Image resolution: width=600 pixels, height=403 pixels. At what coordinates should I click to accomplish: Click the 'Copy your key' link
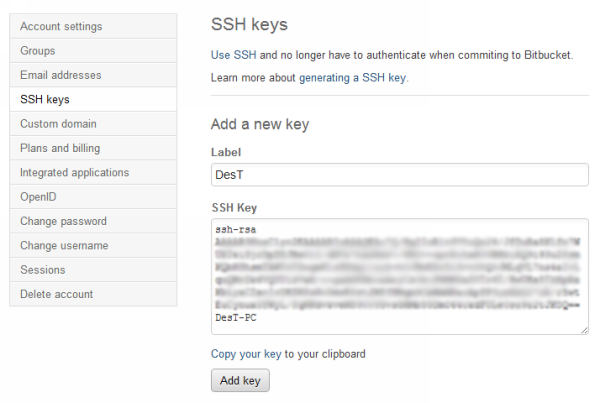[246, 354]
